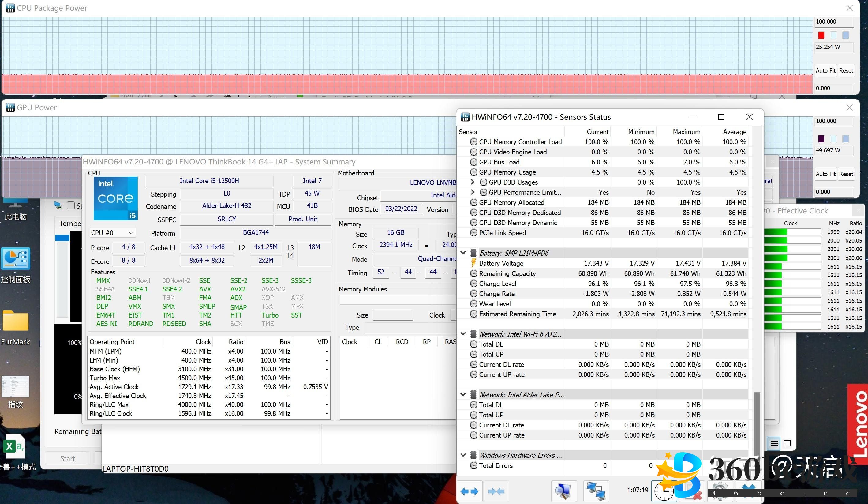Toggle the checkbox beside the St label
This screenshot has width=868, height=504.
coord(71,206)
